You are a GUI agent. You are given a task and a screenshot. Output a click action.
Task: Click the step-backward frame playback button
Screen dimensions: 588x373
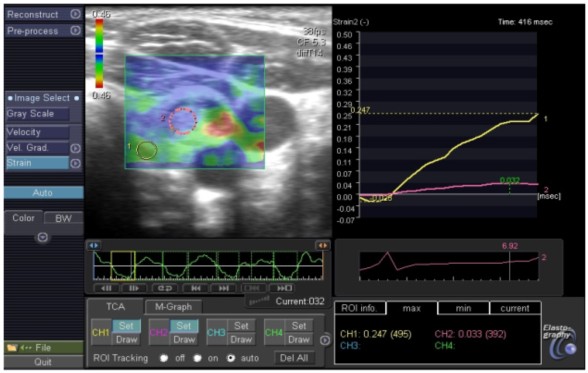106,288
